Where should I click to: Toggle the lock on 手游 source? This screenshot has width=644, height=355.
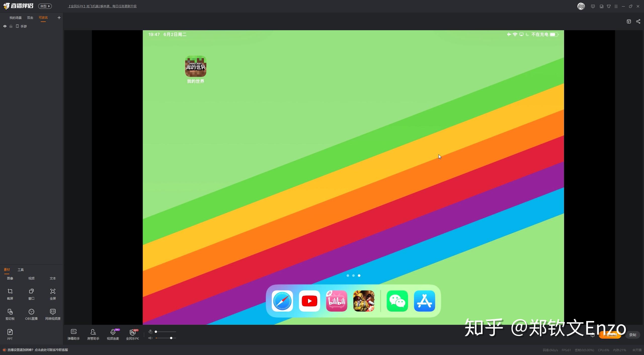(11, 26)
